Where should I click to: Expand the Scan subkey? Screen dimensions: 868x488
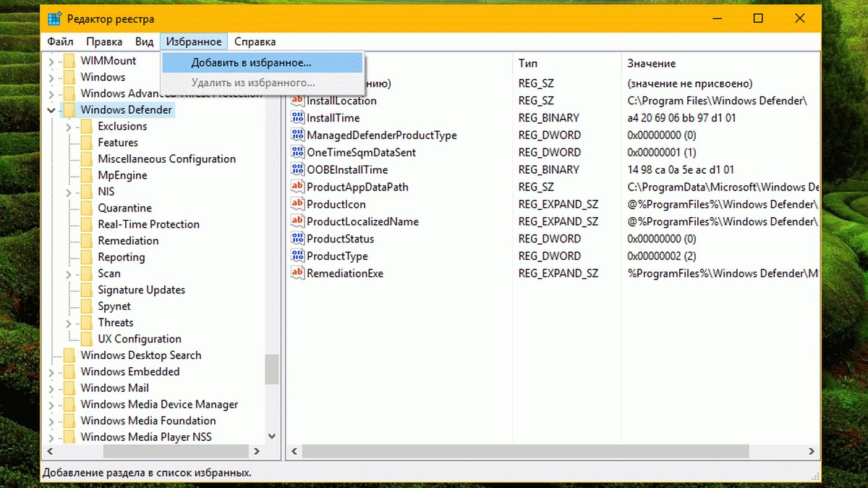point(68,274)
